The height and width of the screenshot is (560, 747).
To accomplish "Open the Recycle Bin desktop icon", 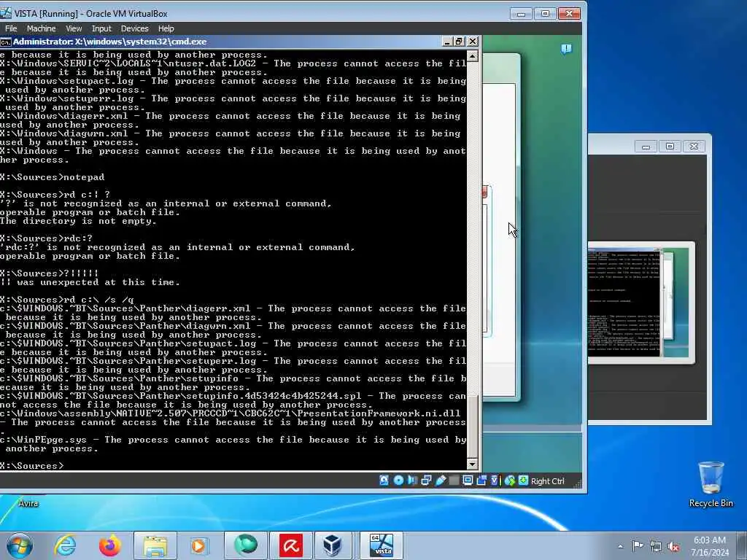I will point(711,483).
